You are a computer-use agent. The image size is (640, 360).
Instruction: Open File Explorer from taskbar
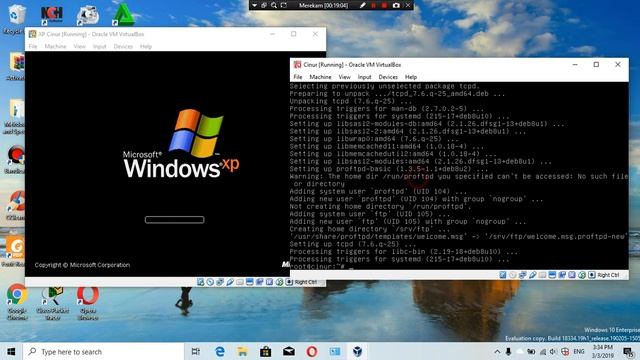[x=242, y=351]
